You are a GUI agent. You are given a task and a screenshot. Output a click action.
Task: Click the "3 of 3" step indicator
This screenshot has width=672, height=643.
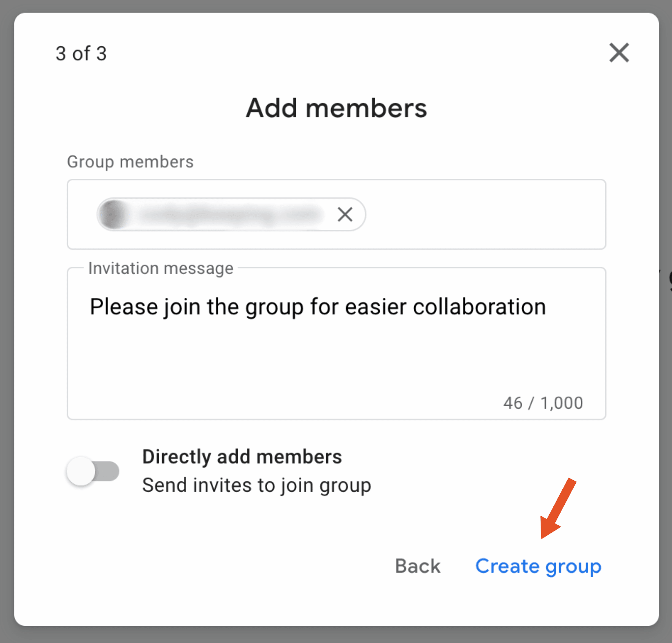tap(81, 54)
